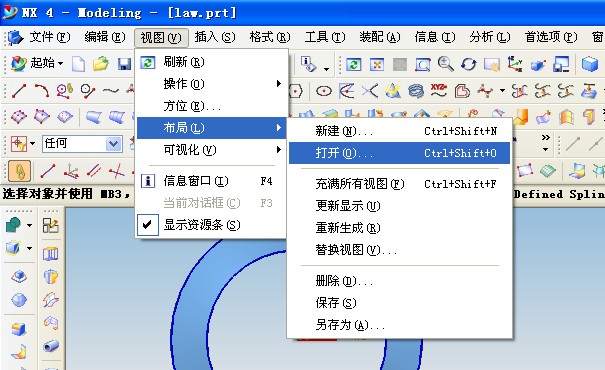The width and height of the screenshot is (605, 370).
Task: Open 信息窗口(I) from the menu
Action: tap(211, 181)
